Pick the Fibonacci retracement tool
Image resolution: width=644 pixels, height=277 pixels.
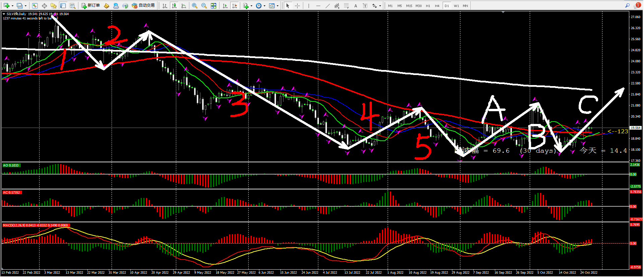coord(346,6)
